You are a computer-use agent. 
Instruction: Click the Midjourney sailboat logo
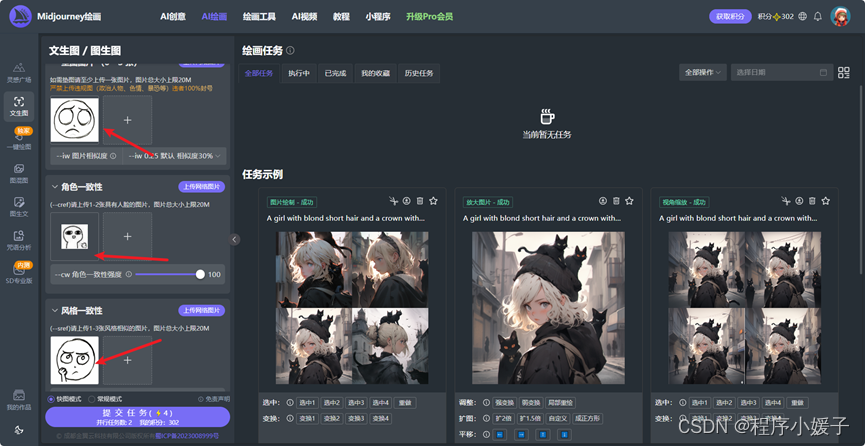[20, 16]
